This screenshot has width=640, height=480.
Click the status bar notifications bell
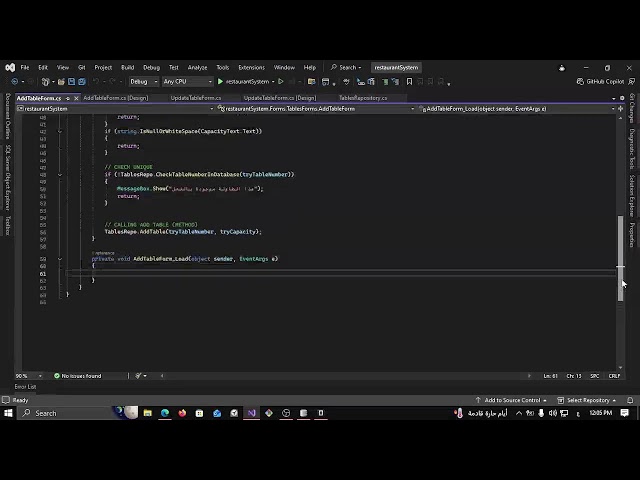pyautogui.click(x=630, y=400)
